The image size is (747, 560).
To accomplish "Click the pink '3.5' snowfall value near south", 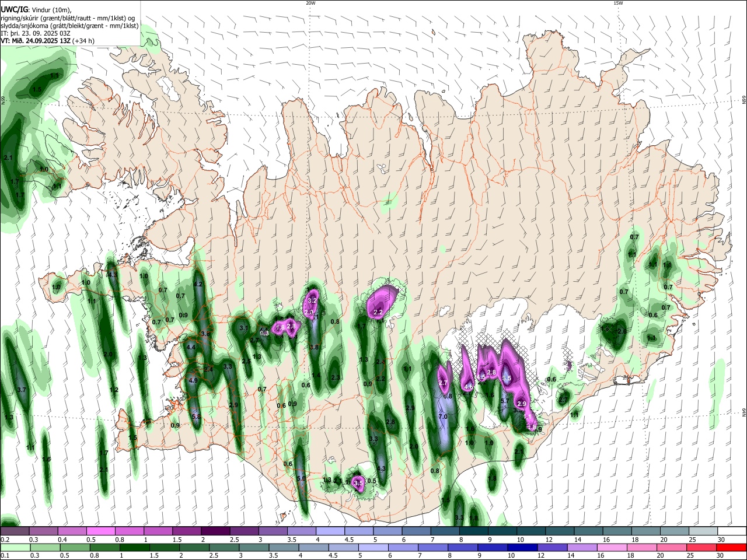I will pyautogui.click(x=358, y=483).
